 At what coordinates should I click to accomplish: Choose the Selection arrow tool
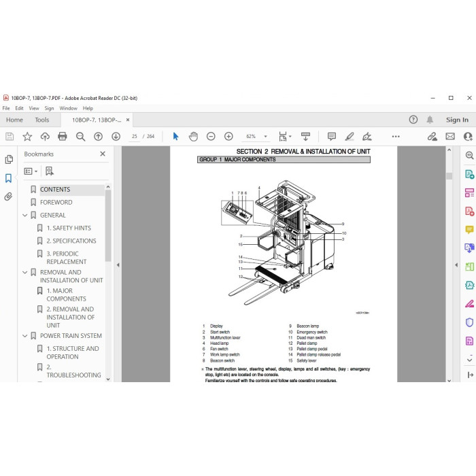(x=175, y=137)
